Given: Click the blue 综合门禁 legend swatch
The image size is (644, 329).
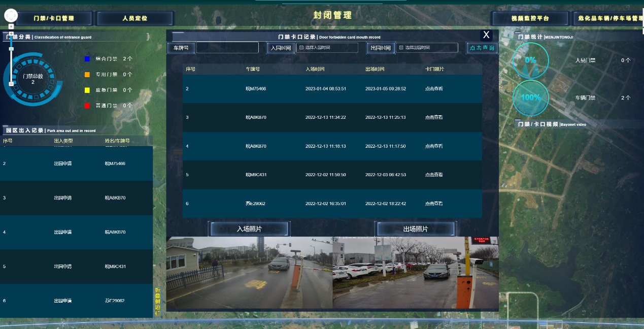Looking at the screenshot, I should [x=87, y=59].
